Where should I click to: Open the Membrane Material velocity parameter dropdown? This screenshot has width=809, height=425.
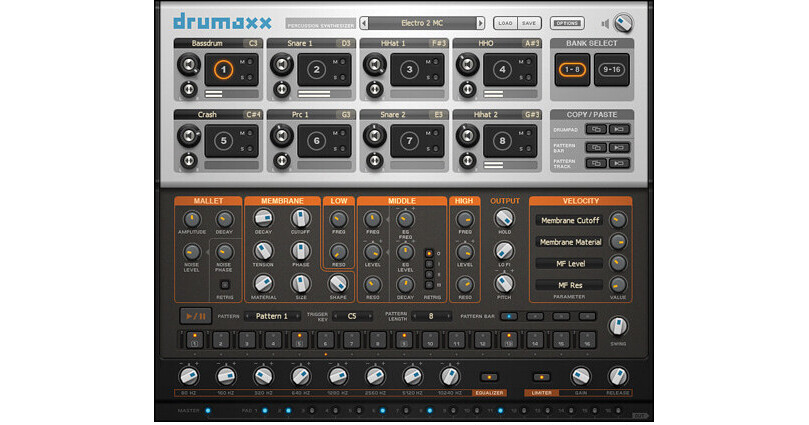click(x=570, y=242)
